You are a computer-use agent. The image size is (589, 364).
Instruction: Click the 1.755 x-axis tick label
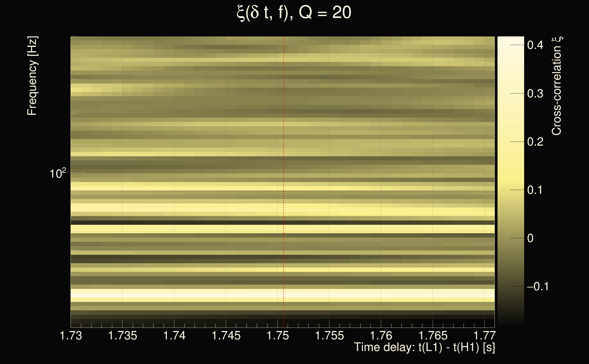[x=329, y=336]
